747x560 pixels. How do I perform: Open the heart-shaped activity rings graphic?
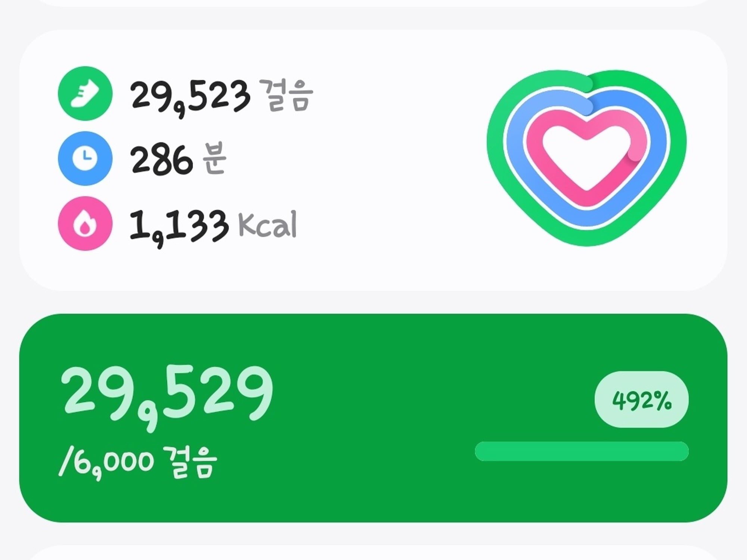tap(586, 158)
